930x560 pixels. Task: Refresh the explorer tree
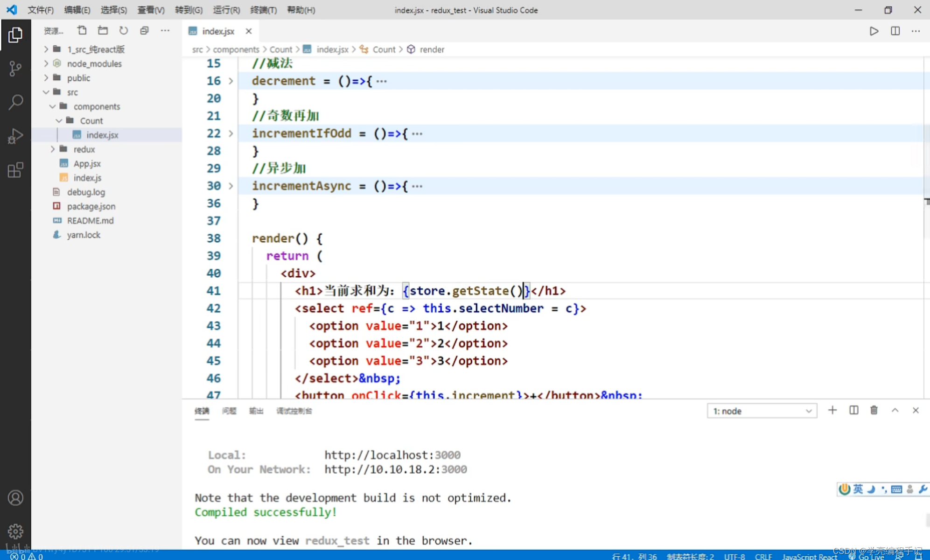pos(124,31)
